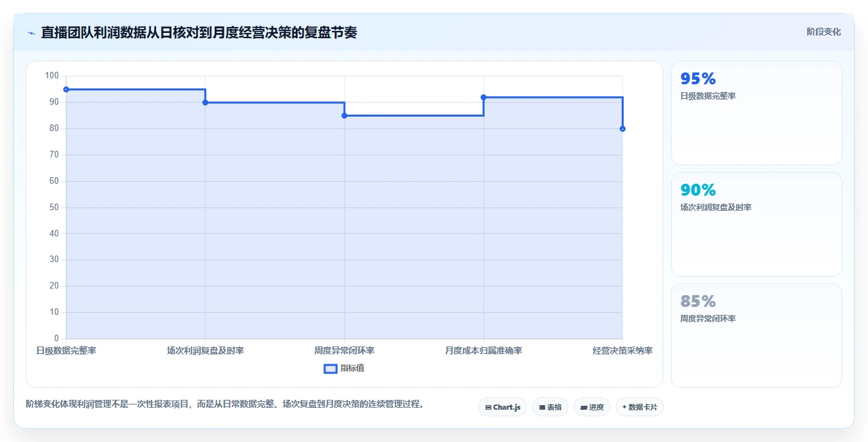Click y-axis value 0

pos(57,339)
